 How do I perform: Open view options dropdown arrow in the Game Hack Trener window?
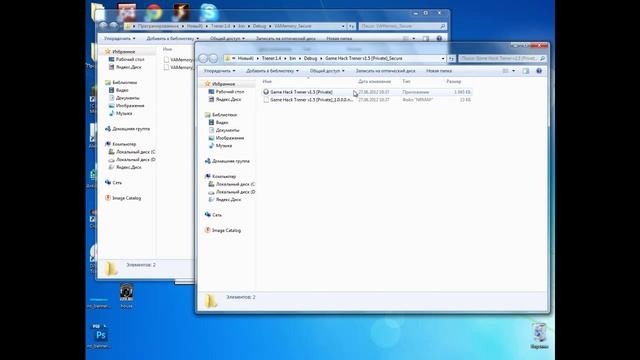click(x=513, y=71)
